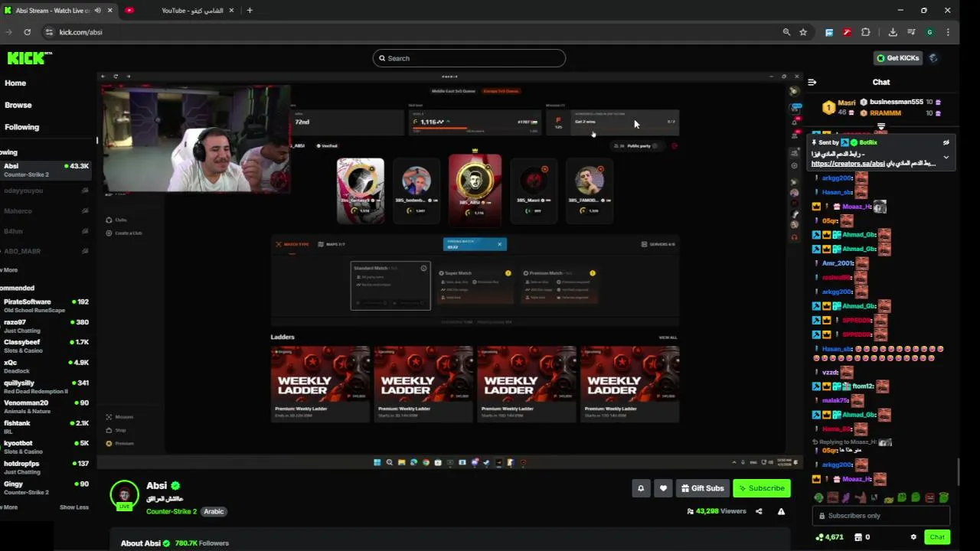Hide the pinned BotRix message
Viewport: 980px width, 551px height.
pyautogui.click(x=946, y=142)
